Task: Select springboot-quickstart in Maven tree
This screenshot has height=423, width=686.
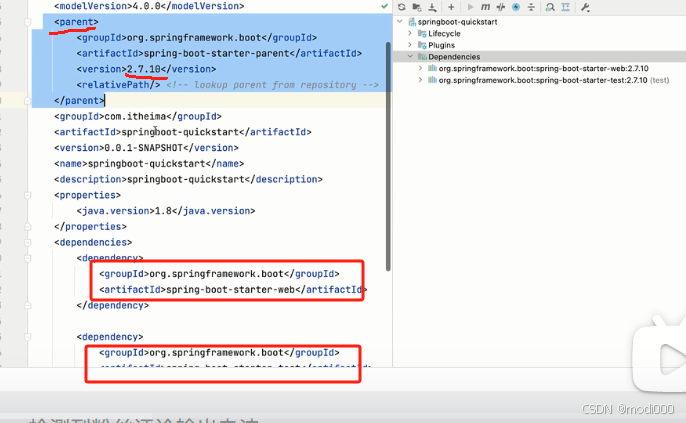Action: [457, 22]
